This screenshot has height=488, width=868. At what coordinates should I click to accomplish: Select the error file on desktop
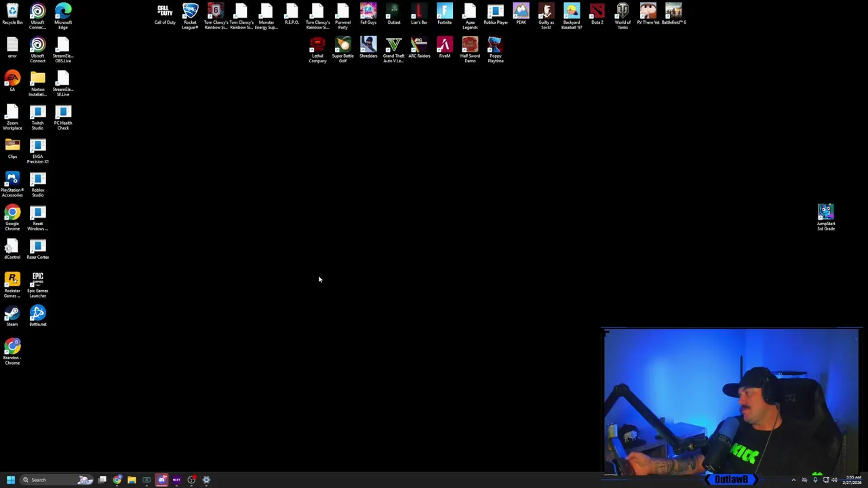point(12,48)
